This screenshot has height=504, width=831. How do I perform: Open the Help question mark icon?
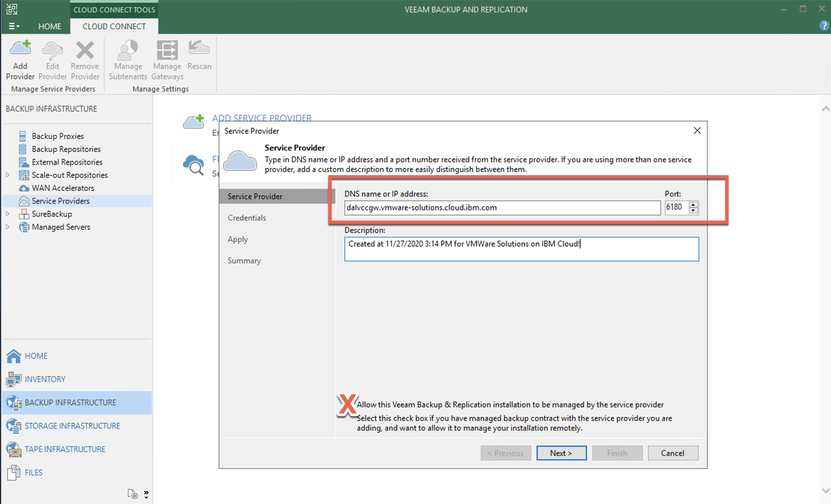point(824,26)
